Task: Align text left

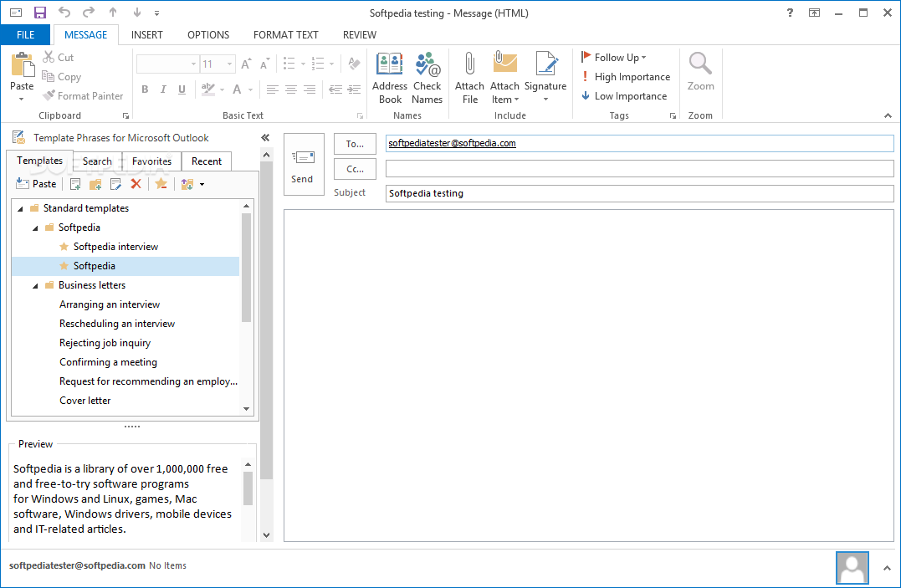Action: 273,89
